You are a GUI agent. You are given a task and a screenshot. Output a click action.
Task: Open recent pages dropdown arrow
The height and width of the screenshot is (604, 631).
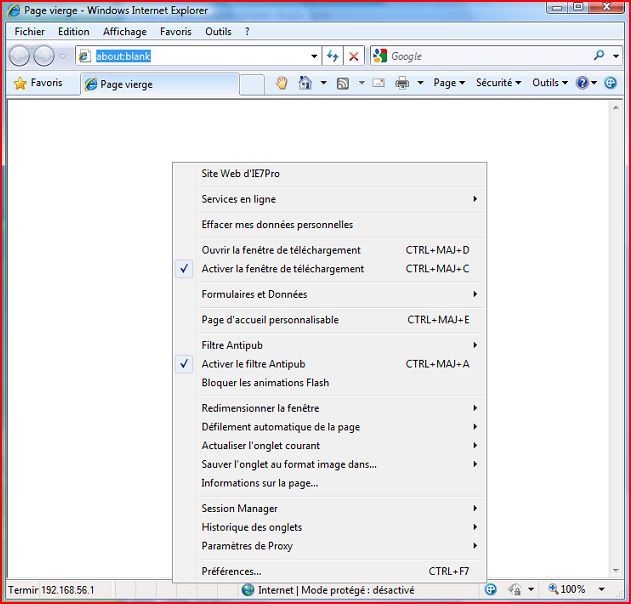pos(63,56)
